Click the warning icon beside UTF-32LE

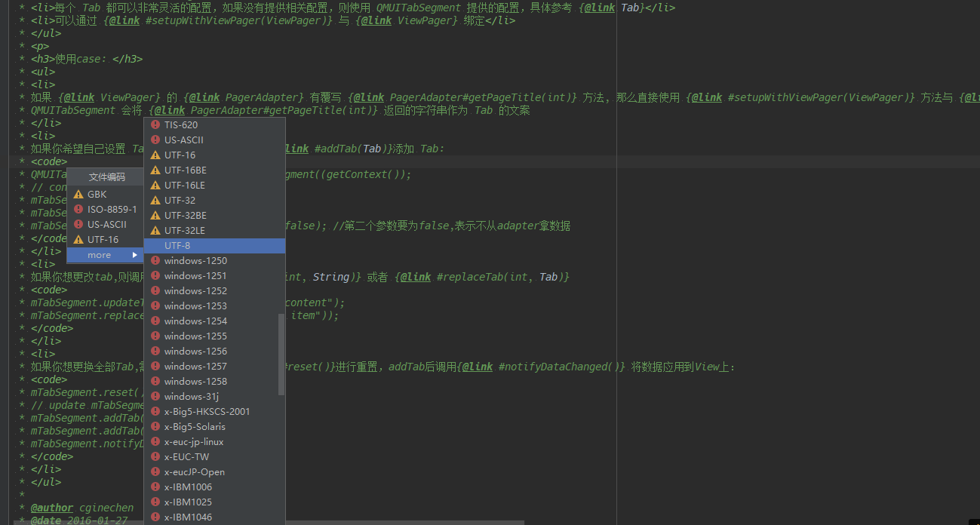[x=155, y=230]
